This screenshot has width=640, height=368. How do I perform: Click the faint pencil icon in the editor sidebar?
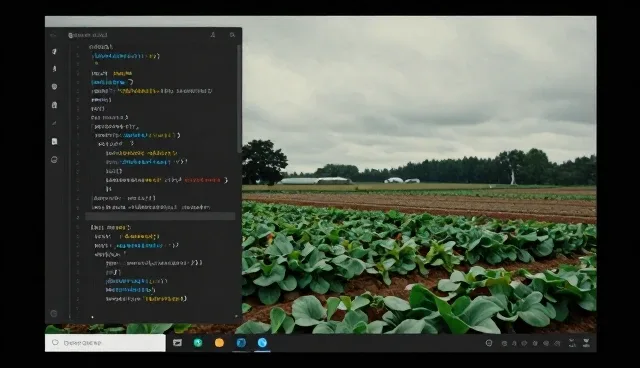pyautogui.click(x=54, y=123)
